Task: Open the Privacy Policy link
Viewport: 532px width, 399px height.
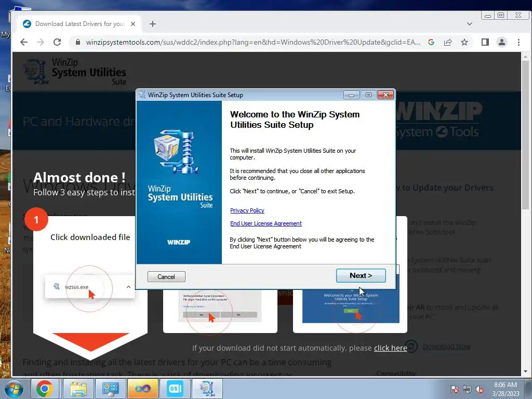Action: pyautogui.click(x=247, y=210)
